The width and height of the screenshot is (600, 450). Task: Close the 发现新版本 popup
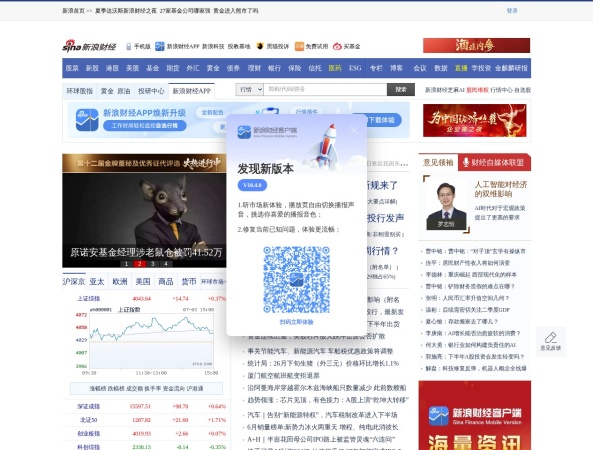[354, 131]
